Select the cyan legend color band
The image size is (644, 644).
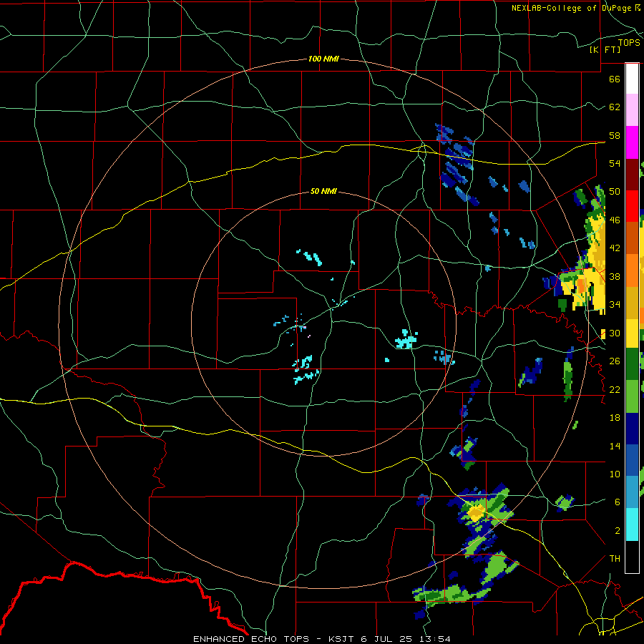click(x=632, y=525)
